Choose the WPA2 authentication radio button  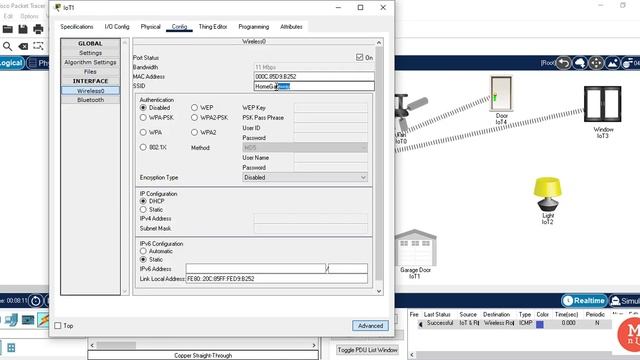click(x=194, y=132)
